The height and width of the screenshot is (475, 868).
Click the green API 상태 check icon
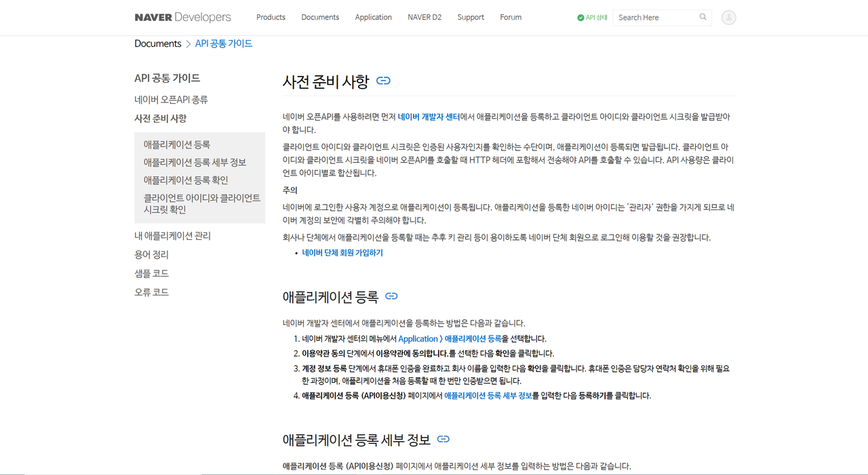pos(580,18)
